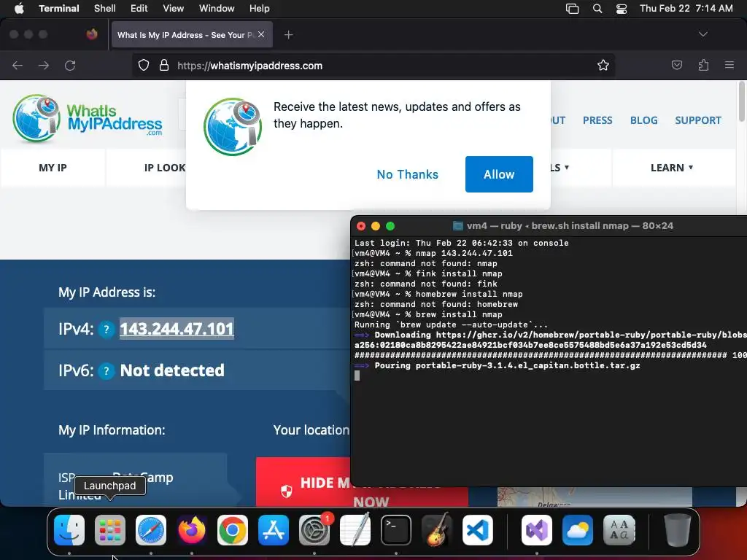The image size is (747, 560).
Task: Click the WhatIsMyIPAddress site logo
Action: click(88, 119)
